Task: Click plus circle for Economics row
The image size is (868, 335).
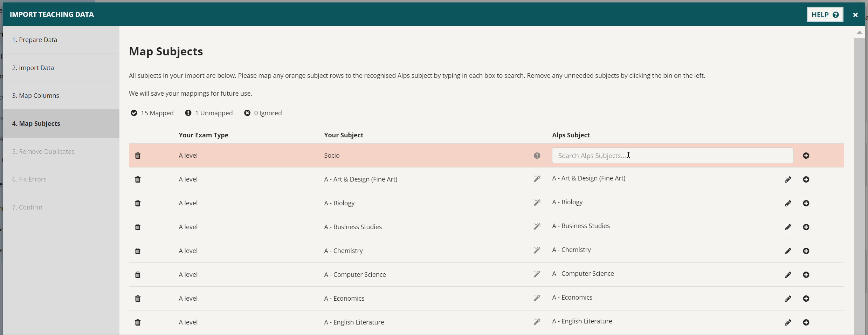Action: pyautogui.click(x=806, y=299)
